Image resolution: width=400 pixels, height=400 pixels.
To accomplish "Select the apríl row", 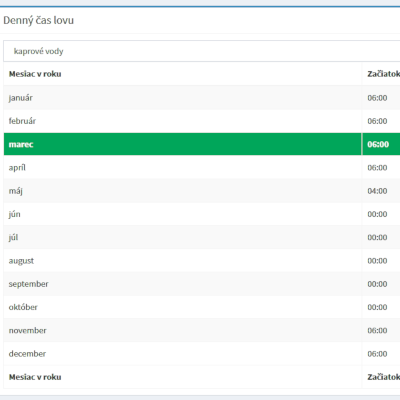I will point(202,167).
